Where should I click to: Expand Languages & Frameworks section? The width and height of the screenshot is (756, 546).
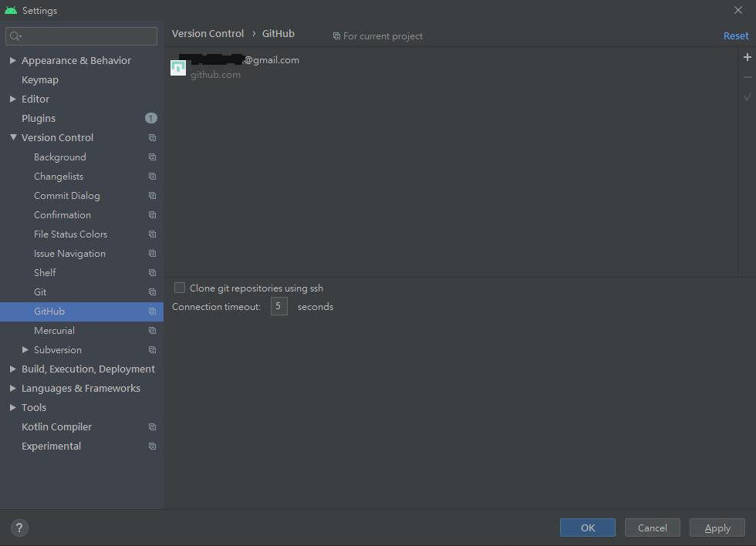[12, 388]
